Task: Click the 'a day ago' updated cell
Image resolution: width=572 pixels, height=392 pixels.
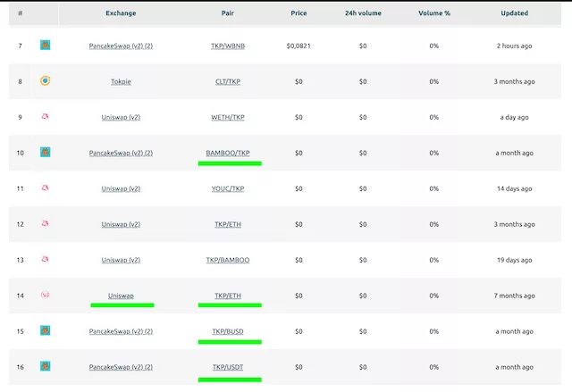Action: click(515, 117)
